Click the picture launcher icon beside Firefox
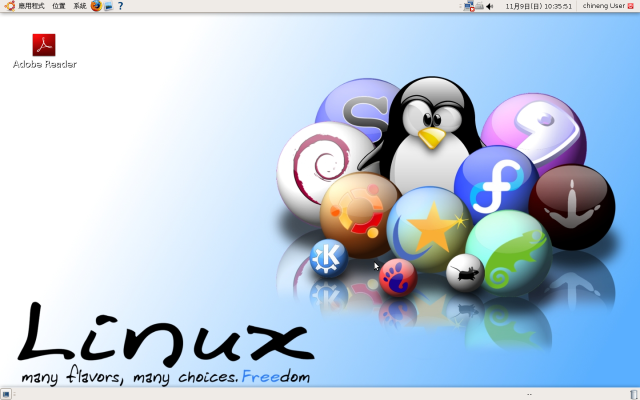The height and width of the screenshot is (400, 640). (x=108, y=6)
